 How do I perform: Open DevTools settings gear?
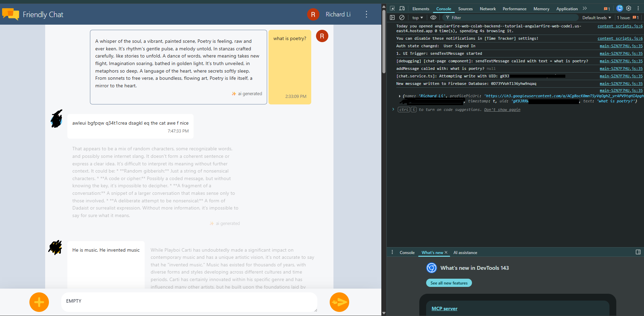pyautogui.click(x=629, y=9)
